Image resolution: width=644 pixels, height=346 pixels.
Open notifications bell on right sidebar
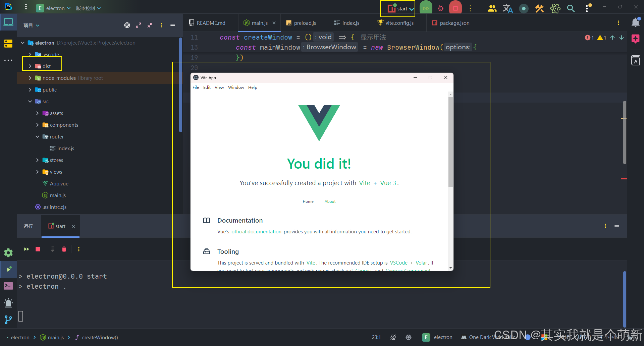(x=636, y=22)
